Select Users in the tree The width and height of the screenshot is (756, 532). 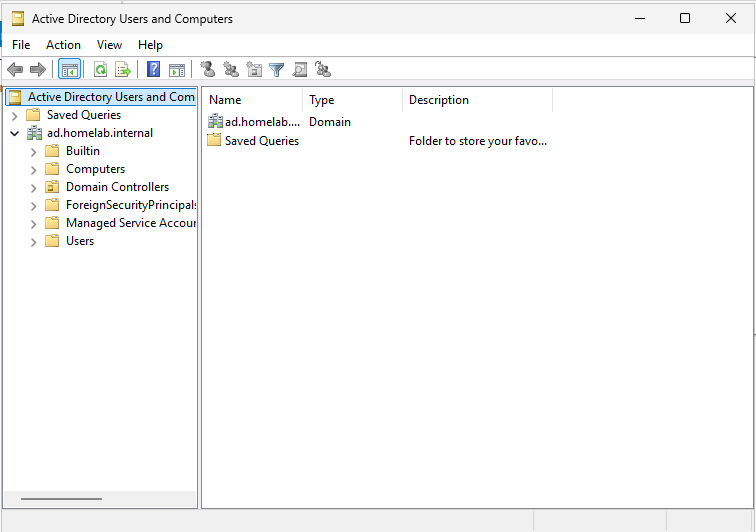pos(80,241)
